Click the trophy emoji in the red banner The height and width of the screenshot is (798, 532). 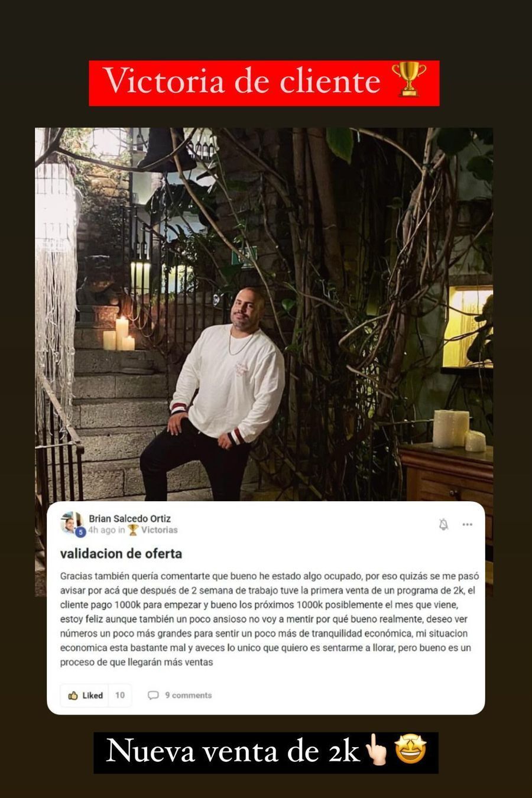point(409,80)
